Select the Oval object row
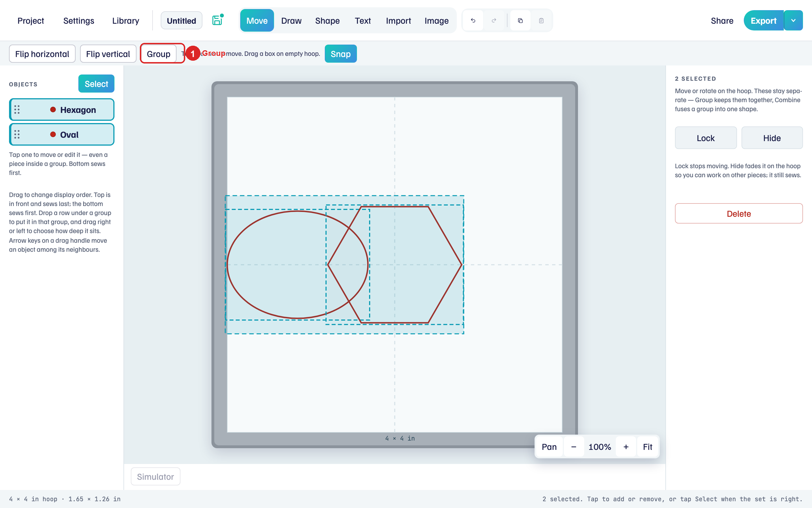The width and height of the screenshot is (812, 508). point(62,134)
